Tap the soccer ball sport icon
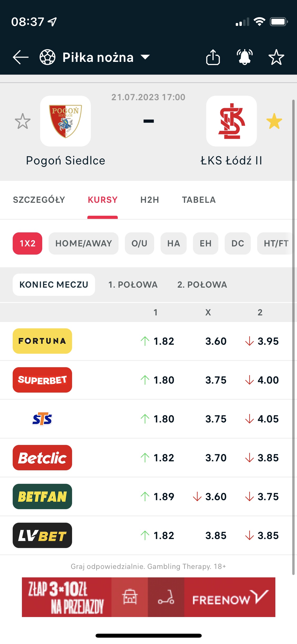This screenshot has height=644, width=297. [48, 57]
